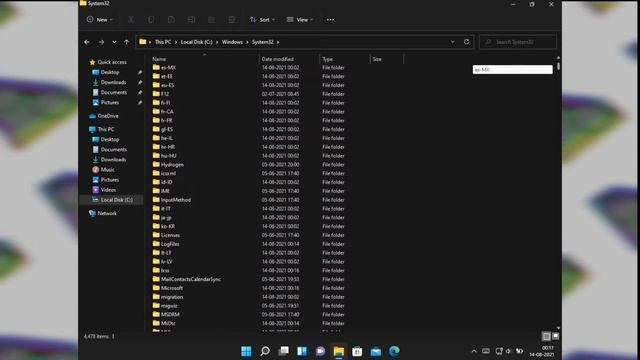Go back with the Back arrow
Viewport: 640px width, 360px height.
[x=87, y=42]
